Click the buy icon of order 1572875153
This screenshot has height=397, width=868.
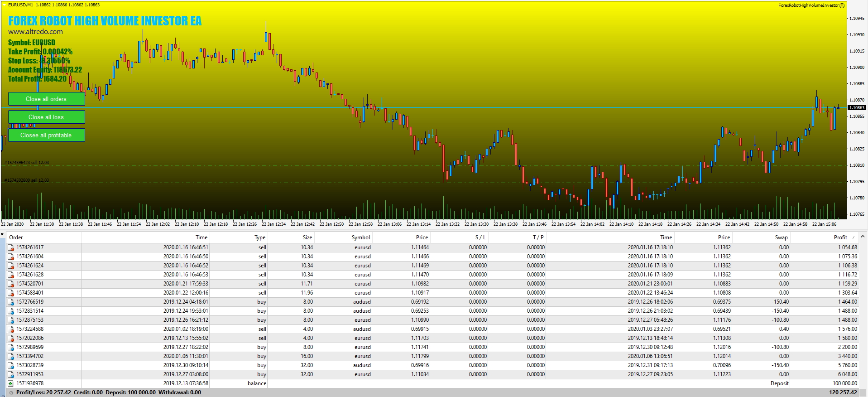[x=11, y=320]
